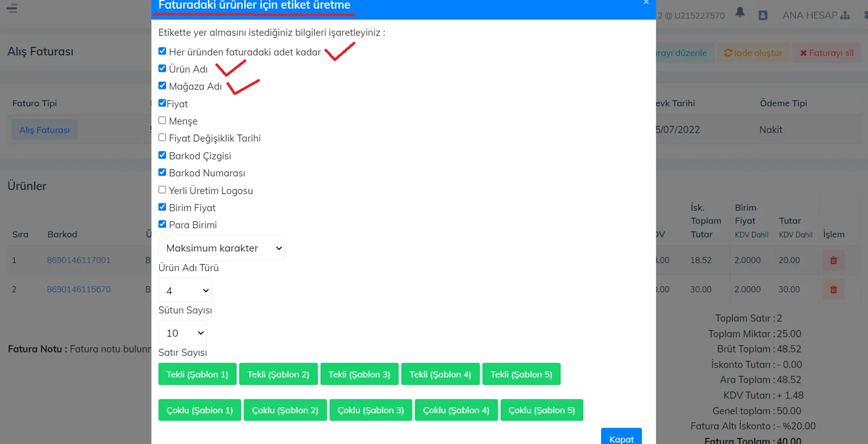Click Tekli (Şablon 2) button

pos(278,374)
